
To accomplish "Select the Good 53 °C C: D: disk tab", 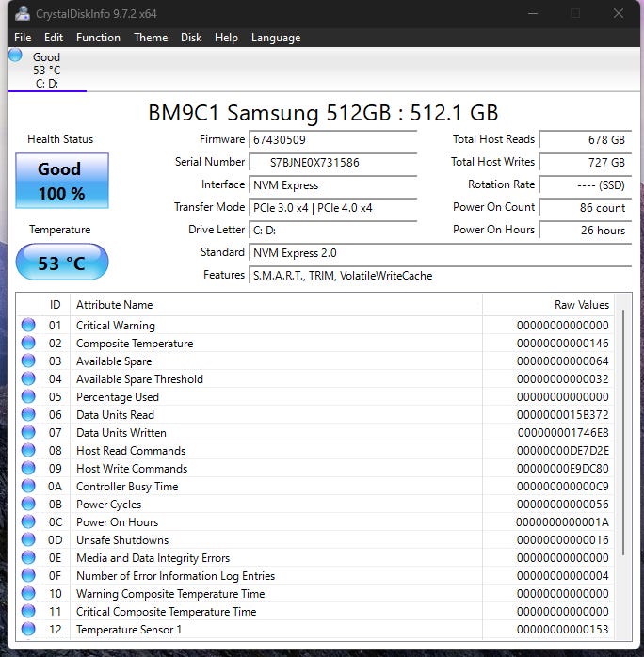I will pos(47,70).
